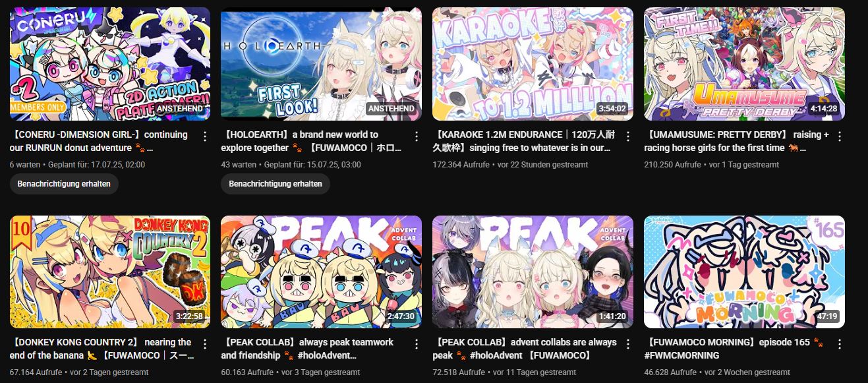Open three-dot menu for UMAMUSUME: PRETTY DERBY video
The height and width of the screenshot is (383, 868).
[839, 136]
